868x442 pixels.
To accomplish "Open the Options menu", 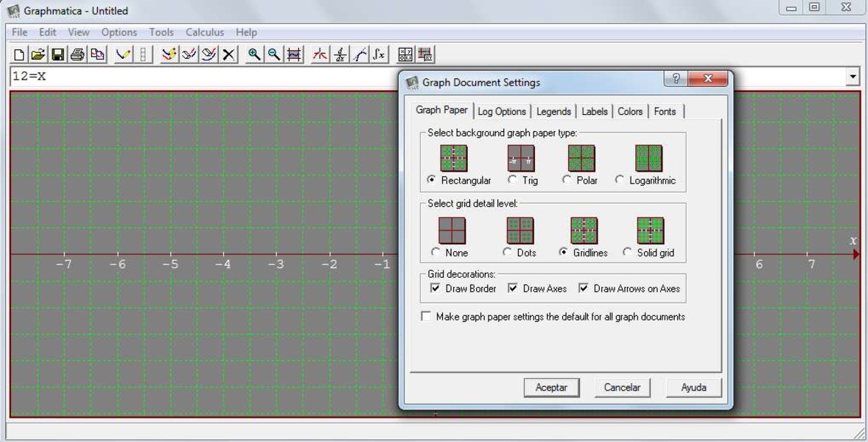I will (x=119, y=32).
